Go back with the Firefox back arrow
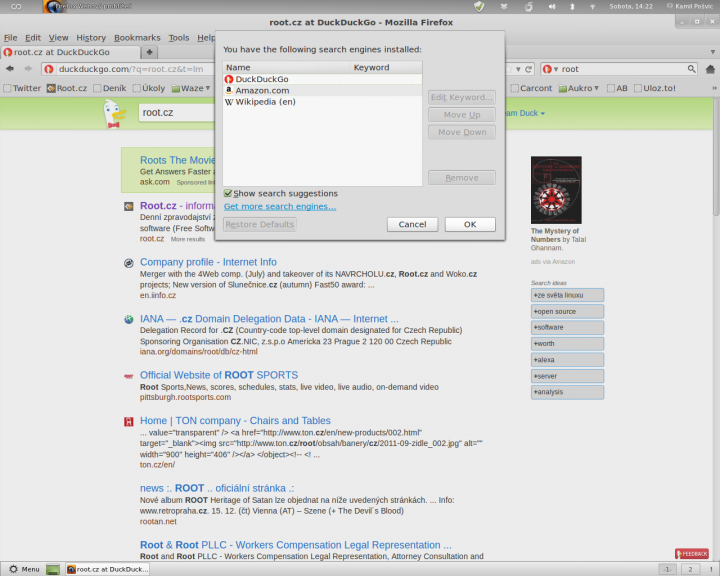Screen dimensions: 720x576 [x=10, y=69]
